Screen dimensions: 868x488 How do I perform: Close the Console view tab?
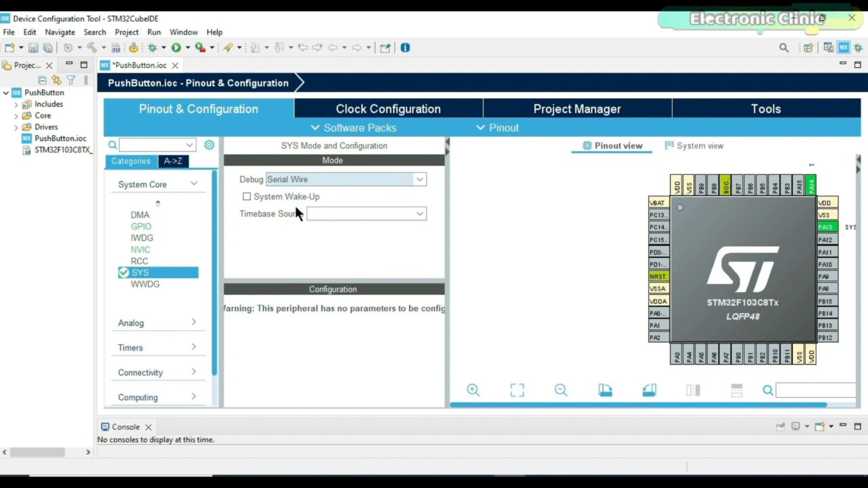click(x=148, y=427)
